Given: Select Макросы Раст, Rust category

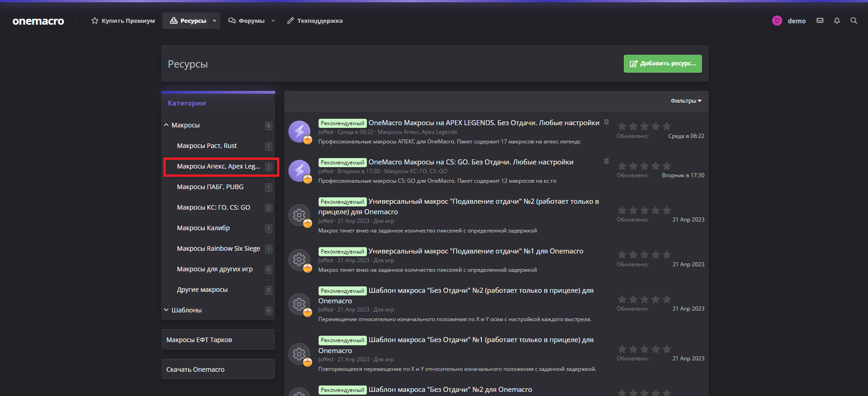Looking at the screenshot, I should [207, 146].
